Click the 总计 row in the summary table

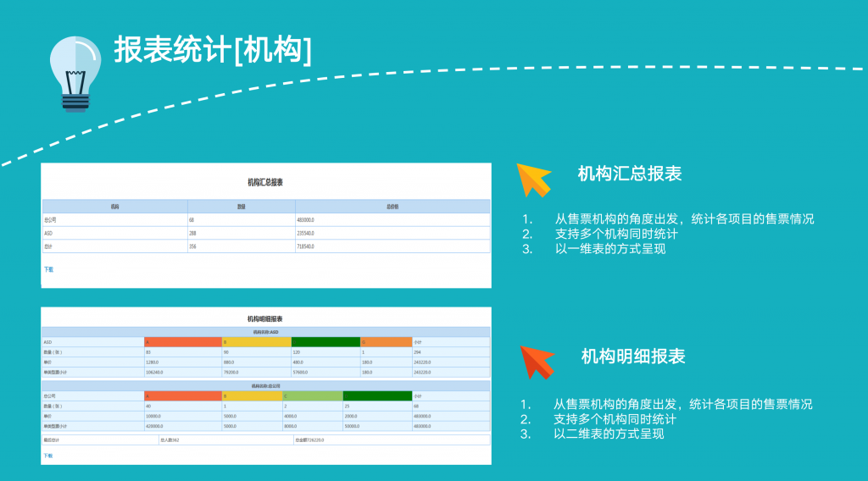[115, 246]
